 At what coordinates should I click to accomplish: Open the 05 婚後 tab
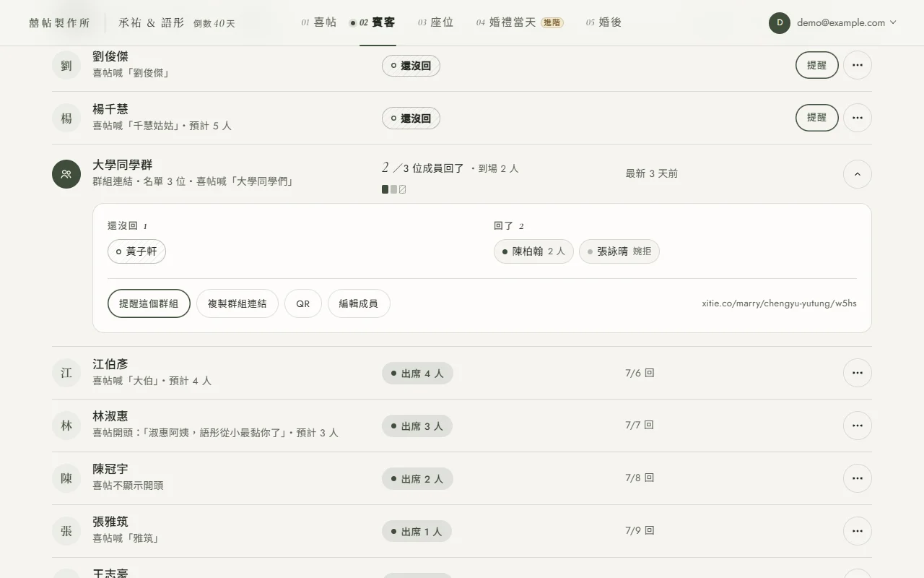pyautogui.click(x=603, y=22)
